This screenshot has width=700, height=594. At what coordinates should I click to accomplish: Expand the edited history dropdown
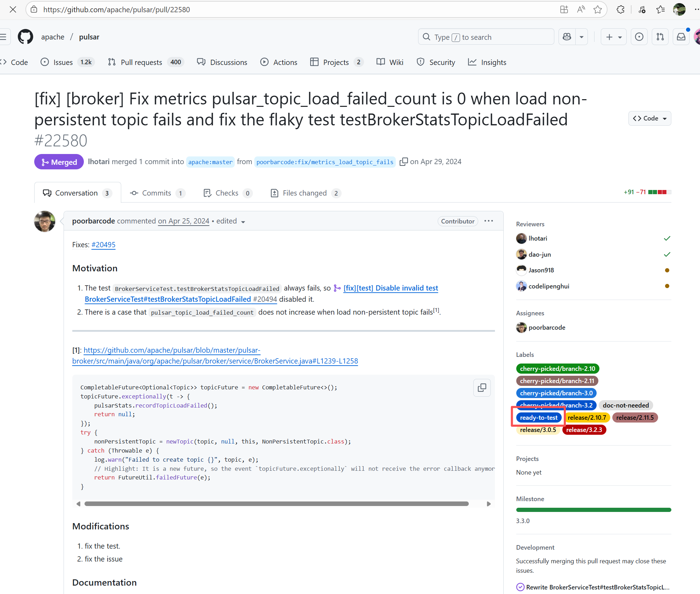click(243, 221)
